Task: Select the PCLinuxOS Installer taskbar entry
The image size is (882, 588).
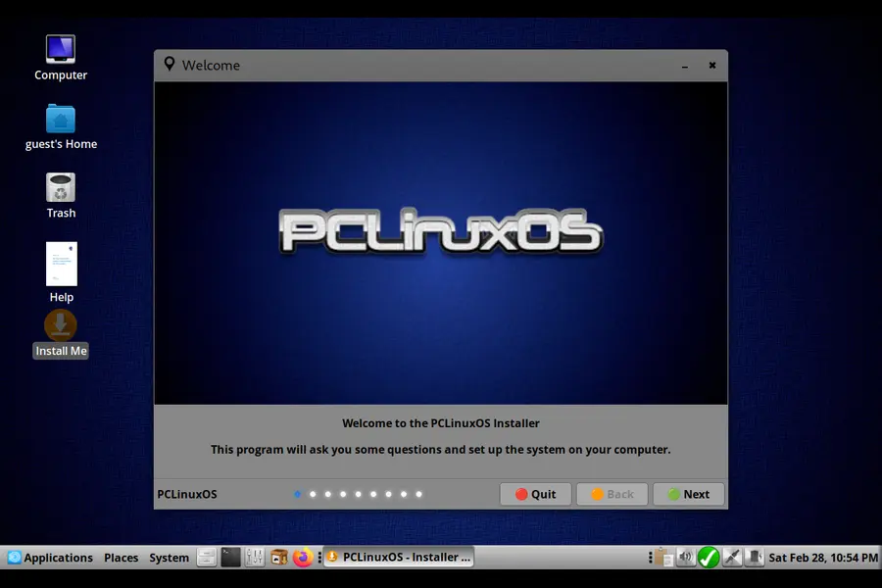Action: 398,557
